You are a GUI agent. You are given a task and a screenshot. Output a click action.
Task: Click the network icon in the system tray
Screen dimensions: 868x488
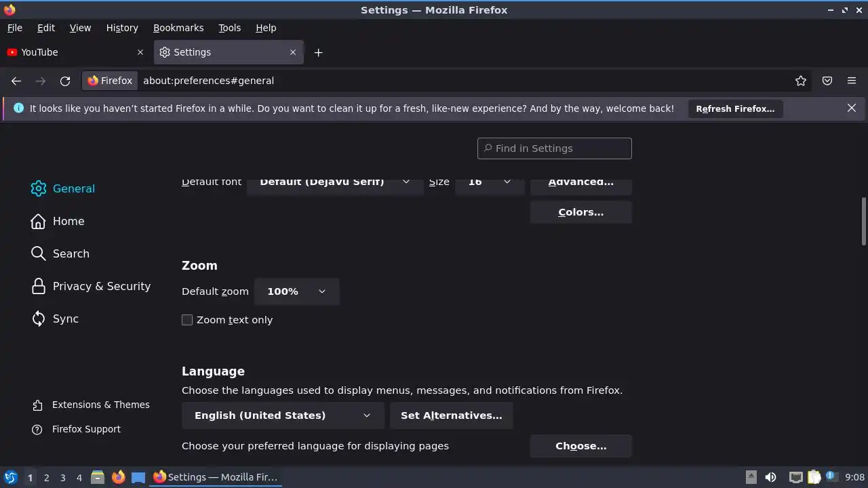[x=796, y=477]
